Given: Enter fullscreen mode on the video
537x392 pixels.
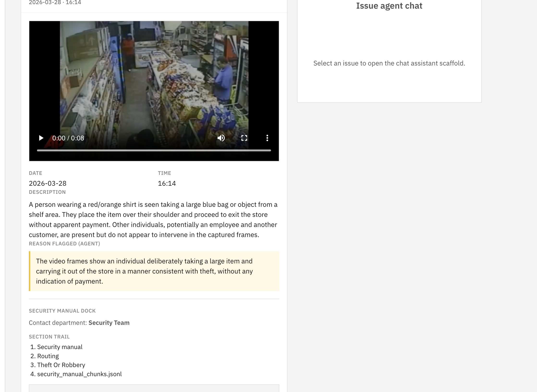Looking at the screenshot, I should (x=244, y=138).
